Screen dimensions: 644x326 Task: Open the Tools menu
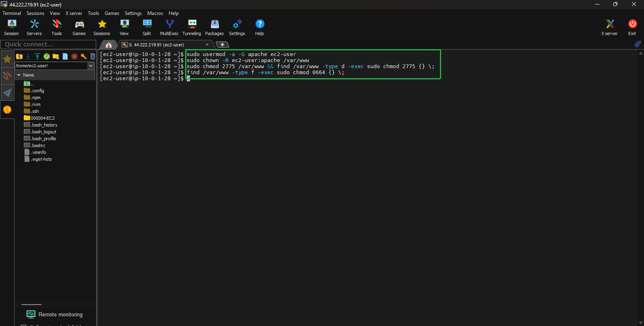tap(93, 13)
